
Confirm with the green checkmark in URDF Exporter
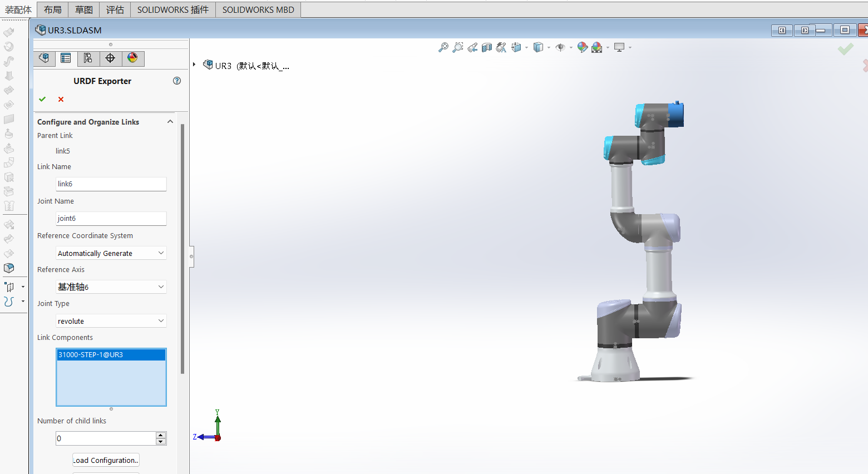[x=42, y=99]
